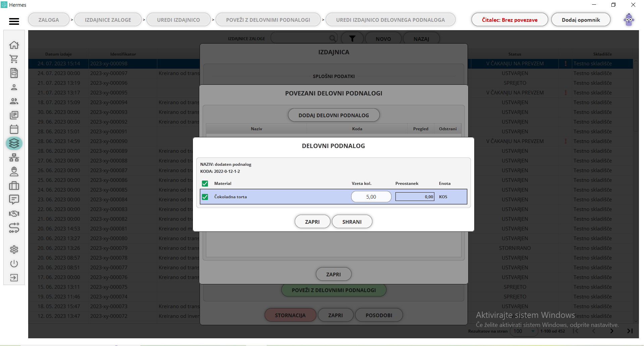Click the Koda column header
This screenshot has height=346, width=644.
357,129
